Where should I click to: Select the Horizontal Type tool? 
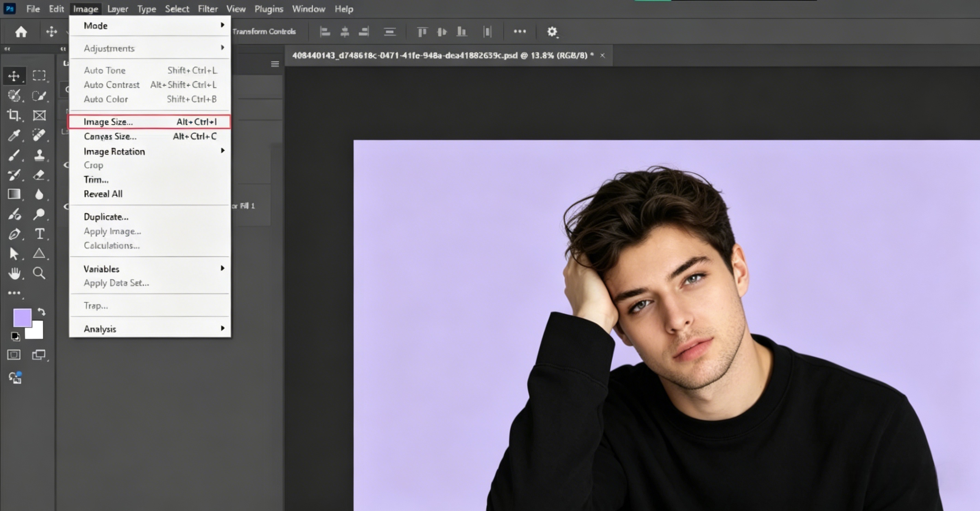pos(39,234)
